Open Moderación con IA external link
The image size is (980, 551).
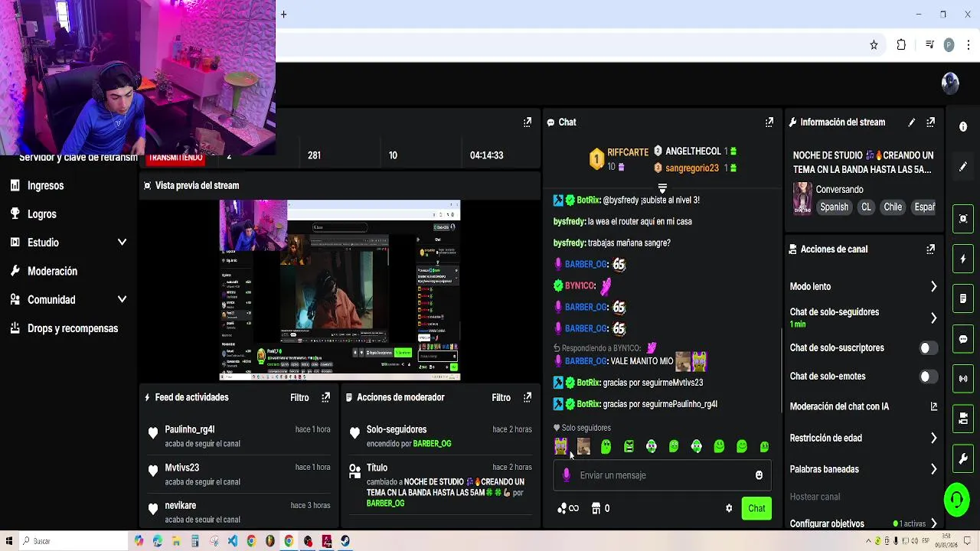point(933,406)
